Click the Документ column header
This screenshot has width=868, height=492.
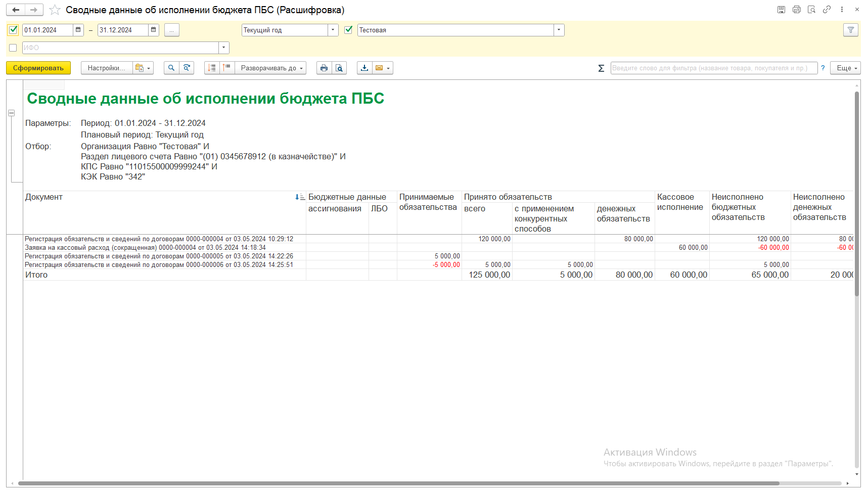[44, 197]
